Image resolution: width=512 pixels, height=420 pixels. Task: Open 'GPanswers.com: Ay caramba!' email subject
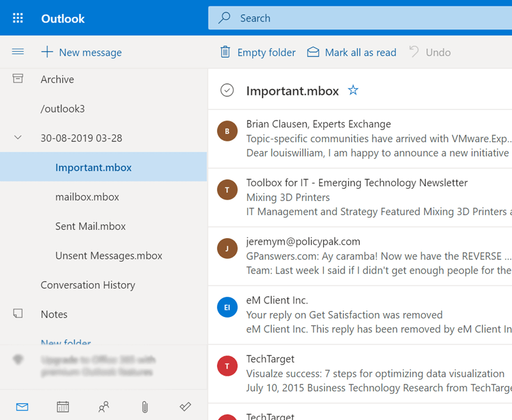[379, 256]
